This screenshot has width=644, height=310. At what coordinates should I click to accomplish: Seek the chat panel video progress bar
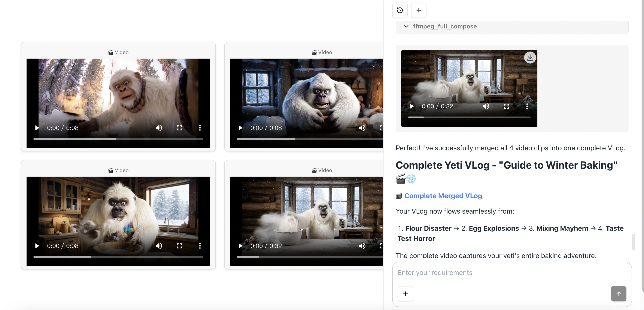(x=469, y=117)
